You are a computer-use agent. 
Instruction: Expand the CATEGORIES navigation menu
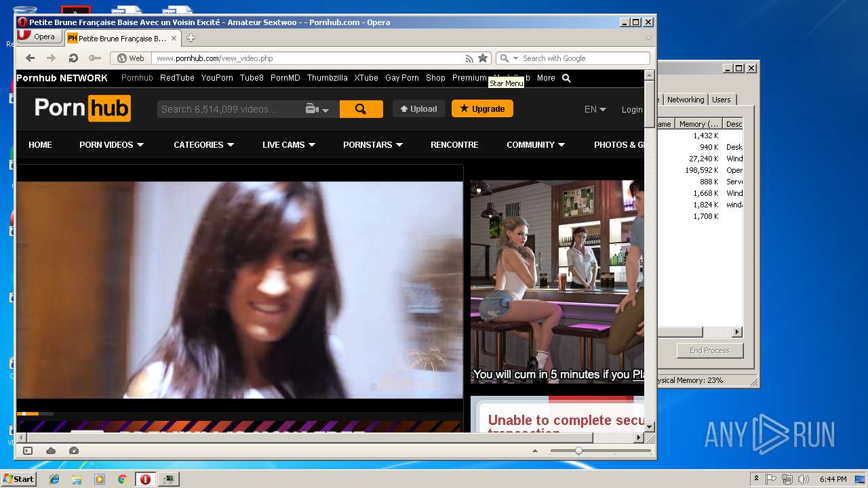pyautogui.click(x=203, y=144)
